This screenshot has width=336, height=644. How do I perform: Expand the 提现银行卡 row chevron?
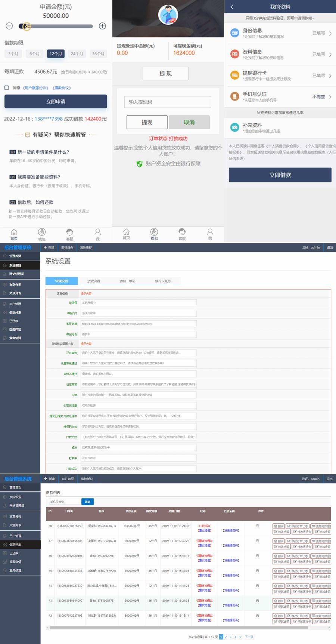pos(330,76)
